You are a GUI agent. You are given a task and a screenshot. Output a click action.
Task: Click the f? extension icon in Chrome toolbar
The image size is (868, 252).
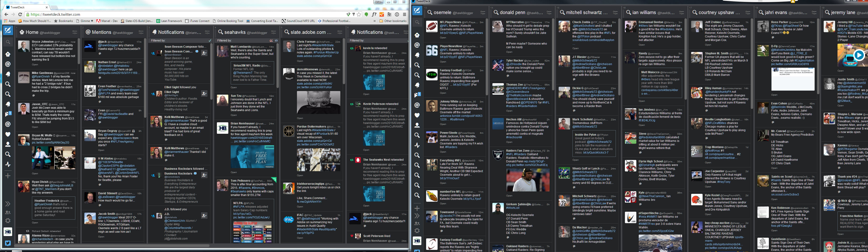(x=374, y=15)
